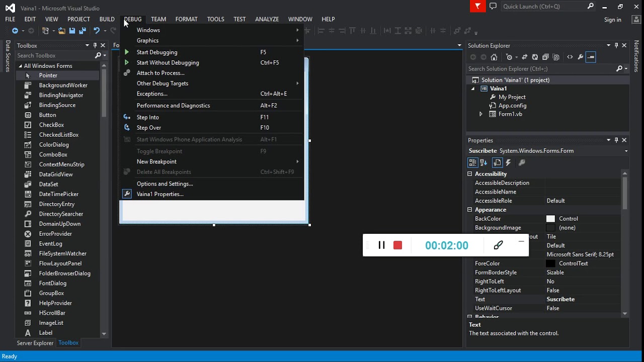Collapse the Appearance property category
This screenshot has height=362, width=644.
470,210
